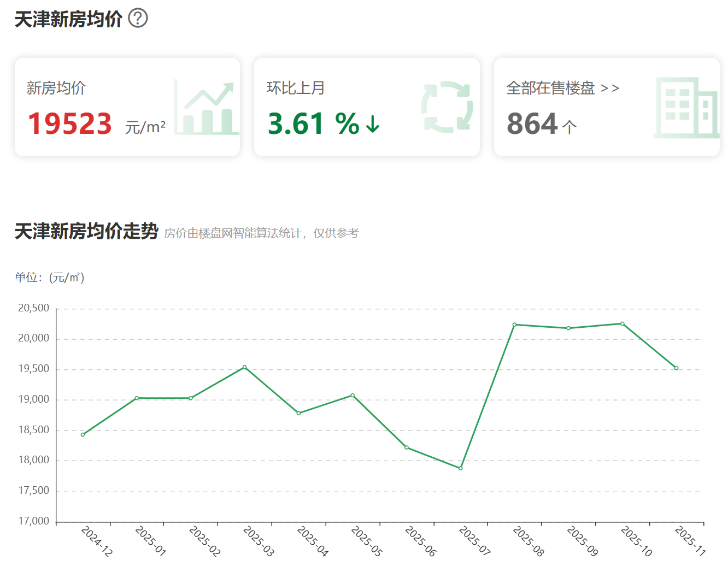Click the >> chevrons after 全部在售楼盘
The image size is (728, 572).
coord(609,89)
